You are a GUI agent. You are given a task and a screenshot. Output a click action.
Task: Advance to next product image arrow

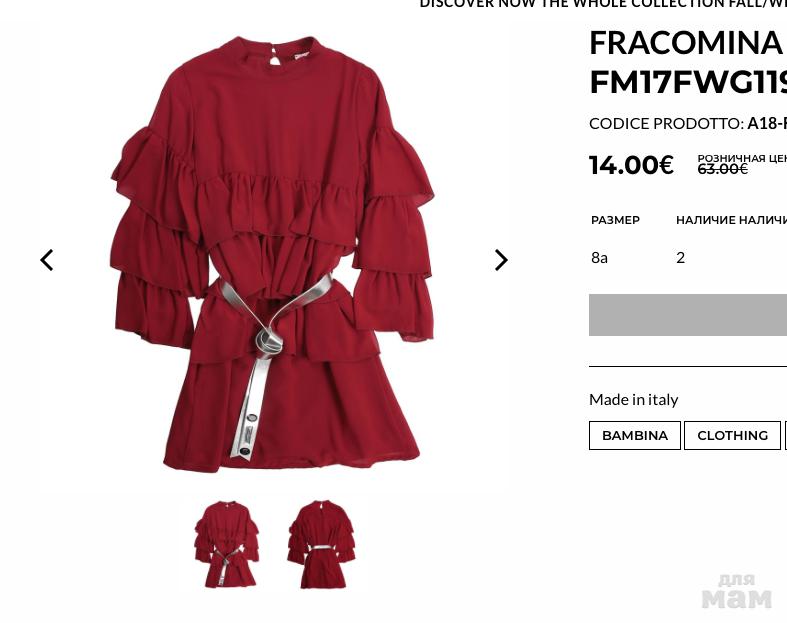click(501, 260)
